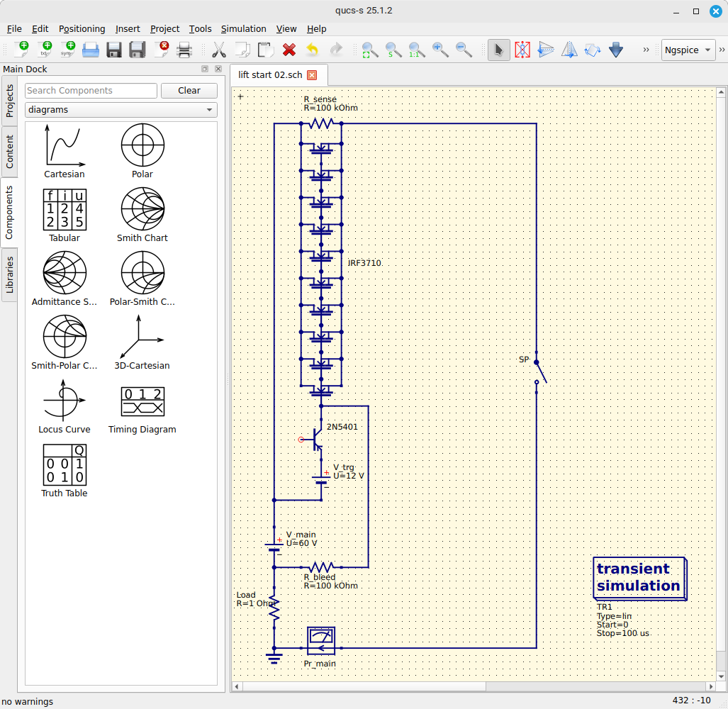Toggle the Select pointer tool
Viewport: 728px width, 709px height.
(x=498, y=50)
